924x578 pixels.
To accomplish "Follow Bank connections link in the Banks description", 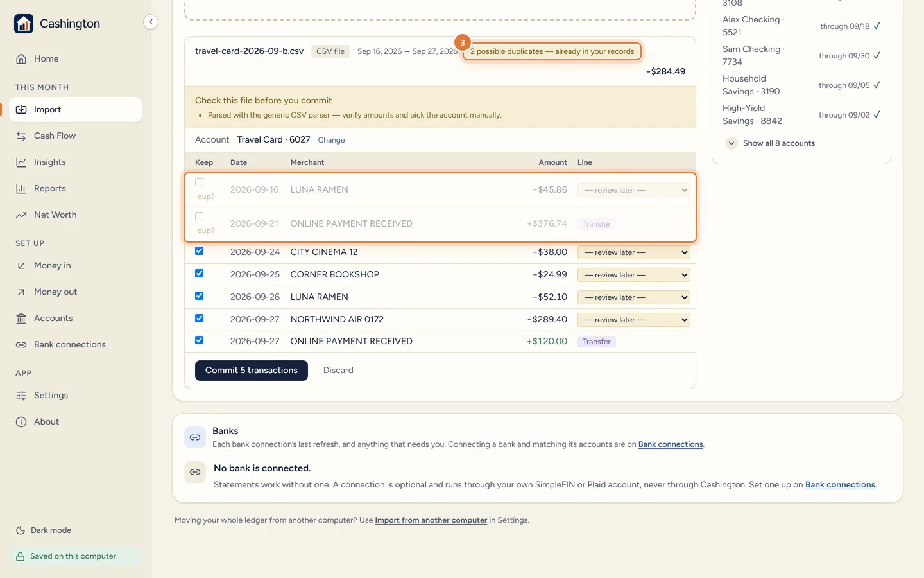I will pos(671,444).
